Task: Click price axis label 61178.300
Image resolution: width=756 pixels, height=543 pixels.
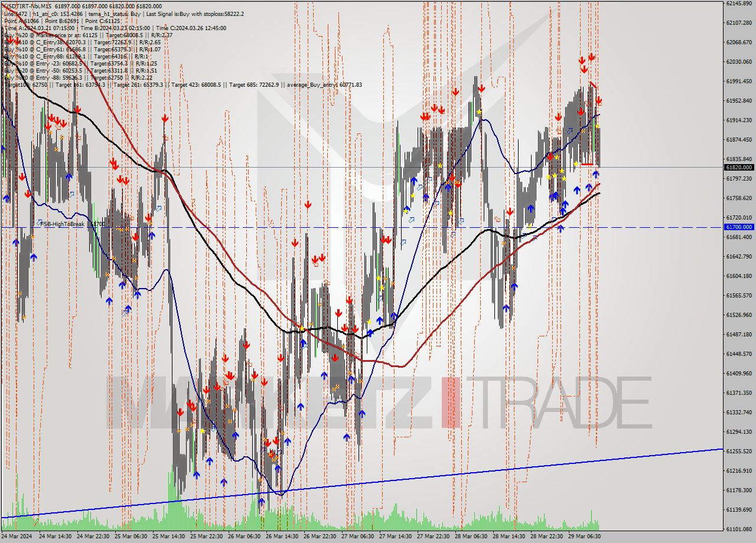Action: (740, 490)
